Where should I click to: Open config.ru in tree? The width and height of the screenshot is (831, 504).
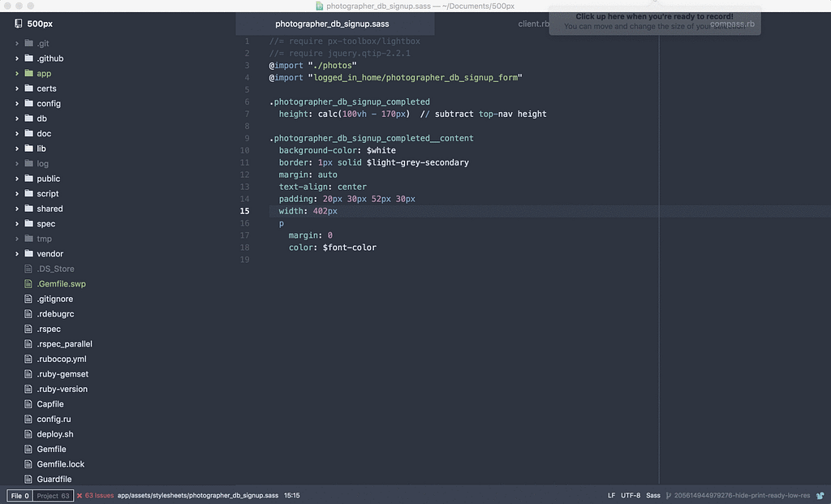point(54,419)
